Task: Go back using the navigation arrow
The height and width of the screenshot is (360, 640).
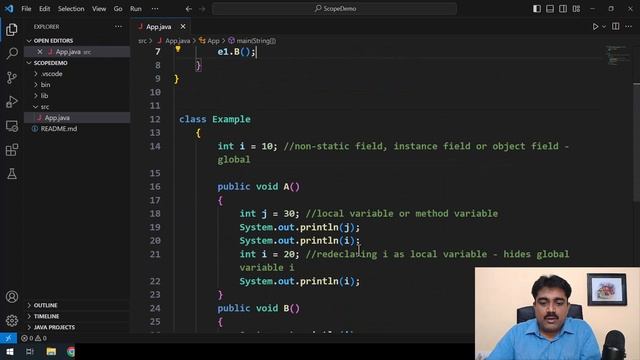Action: [x=189, y=9]
